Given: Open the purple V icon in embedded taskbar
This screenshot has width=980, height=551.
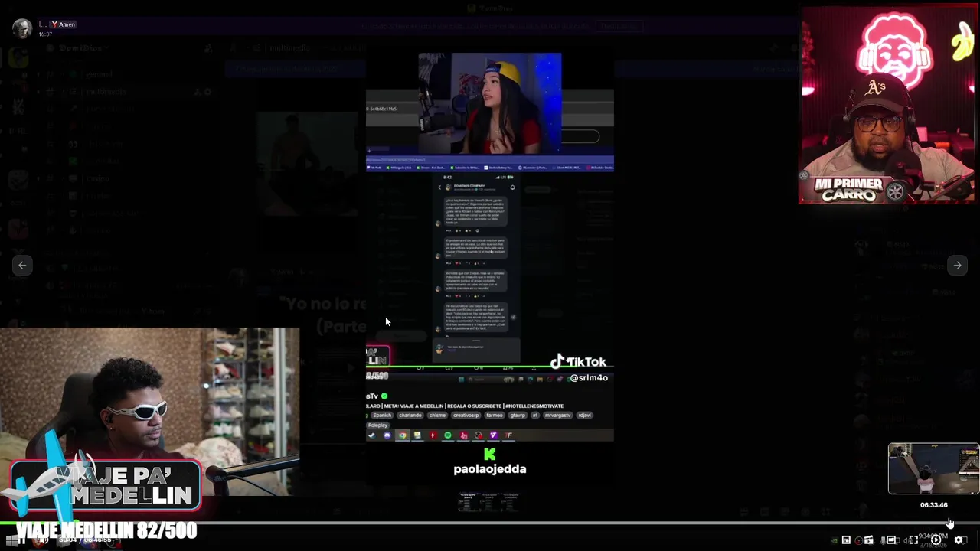Looking at the screenshot, I should click(x=493, y=435).
